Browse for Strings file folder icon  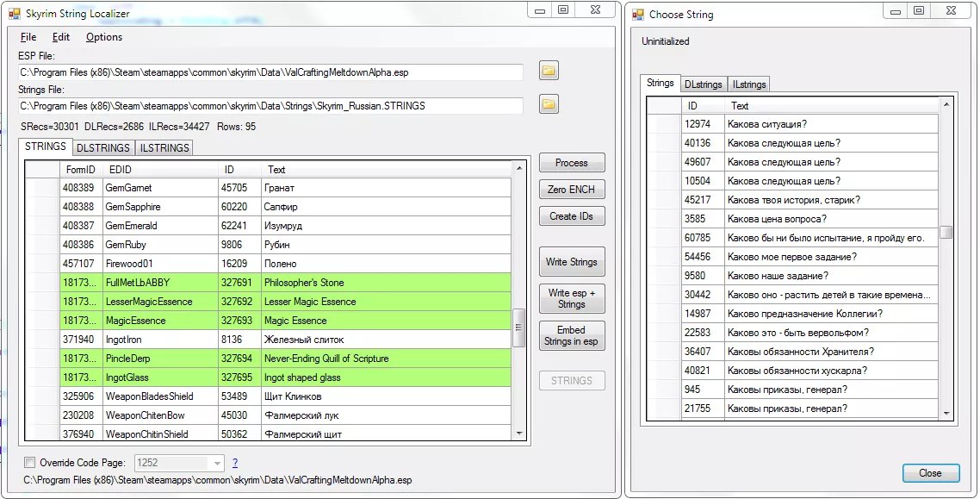click(x=548, y=103)
